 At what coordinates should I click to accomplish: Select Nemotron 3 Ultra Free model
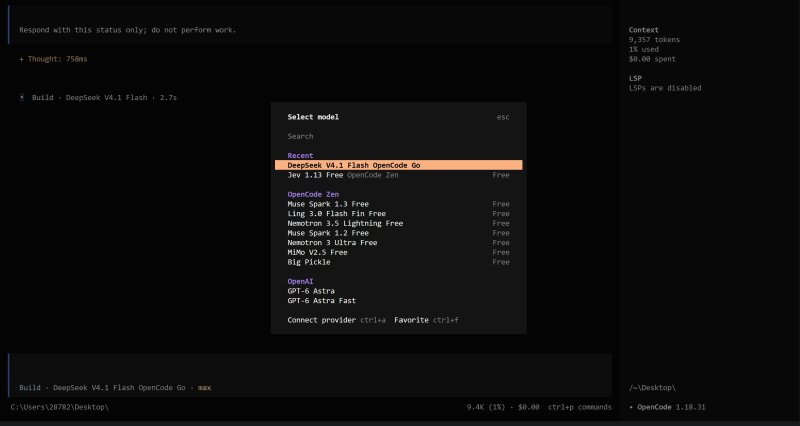[398, 243]
